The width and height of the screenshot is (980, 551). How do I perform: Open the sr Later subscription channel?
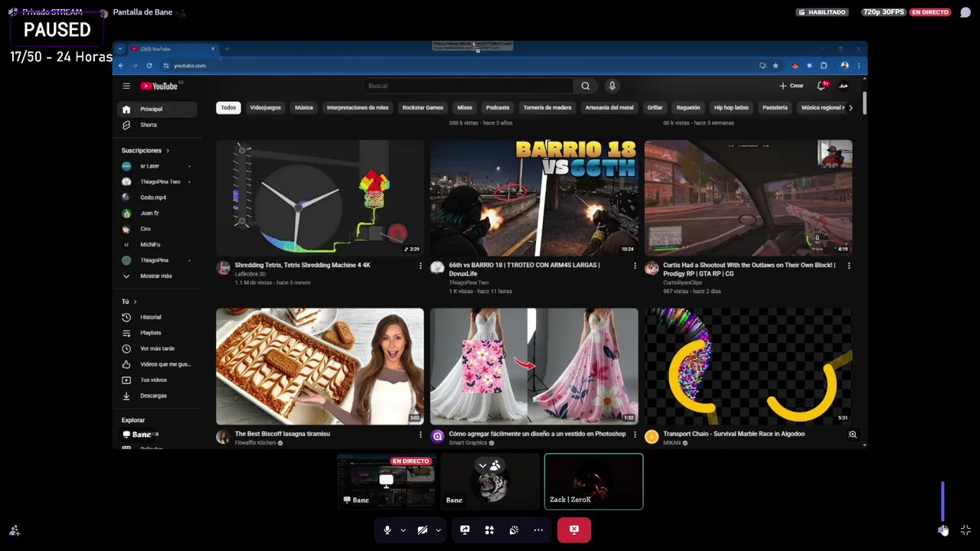pos(156,166)
